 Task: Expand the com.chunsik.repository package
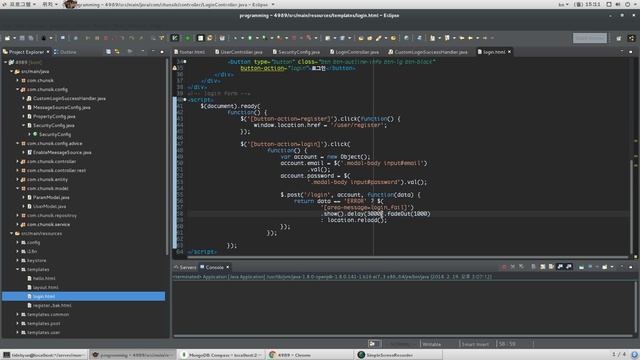(18, 215)
